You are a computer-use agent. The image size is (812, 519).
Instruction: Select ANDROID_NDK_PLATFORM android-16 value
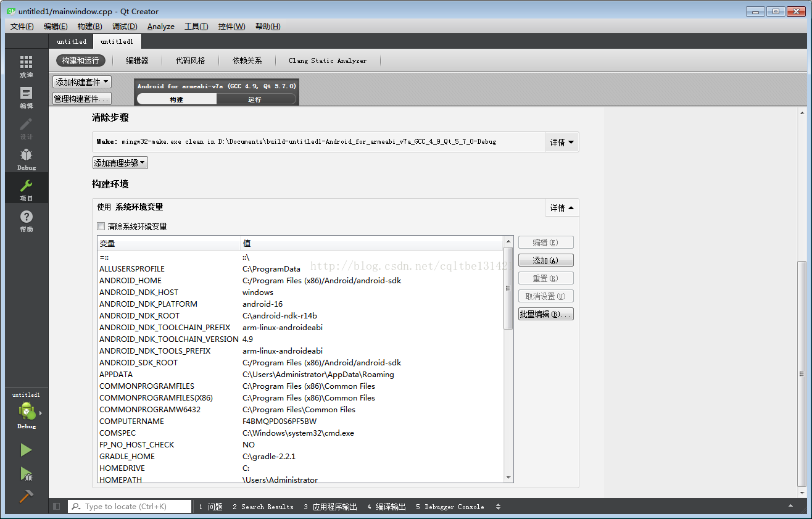[262, 304]
